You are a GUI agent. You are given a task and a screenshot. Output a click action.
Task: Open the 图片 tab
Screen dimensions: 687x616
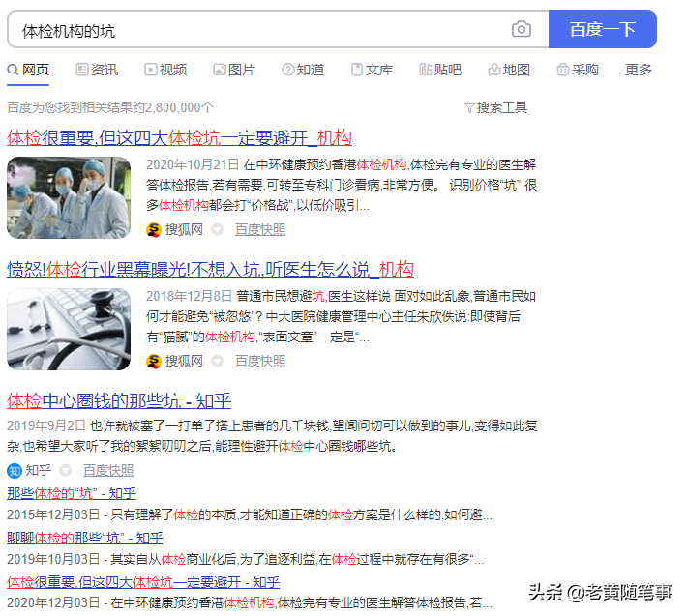pyautogui.click(x=234, y=70)
